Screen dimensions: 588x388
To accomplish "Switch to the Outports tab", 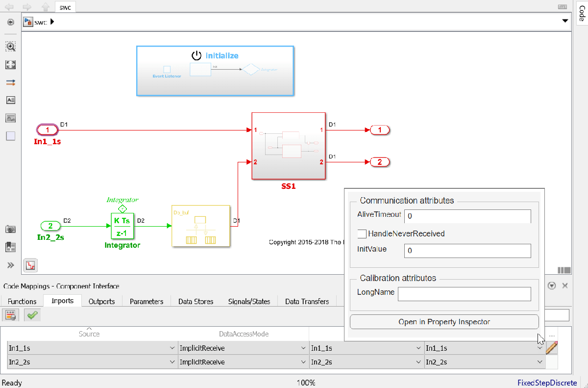I will pyautogui.click(x=101, y=301).
